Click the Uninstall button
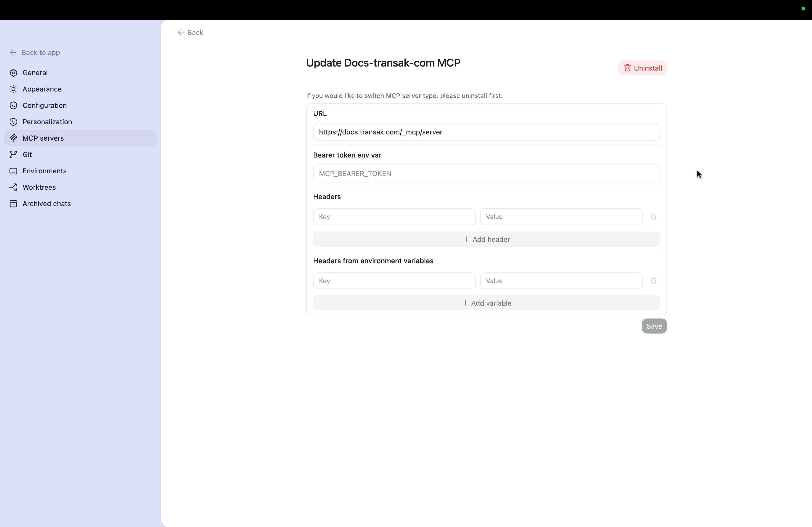Image resolution: width=812 pixels, height=527 pixels. tap(643, 68)
